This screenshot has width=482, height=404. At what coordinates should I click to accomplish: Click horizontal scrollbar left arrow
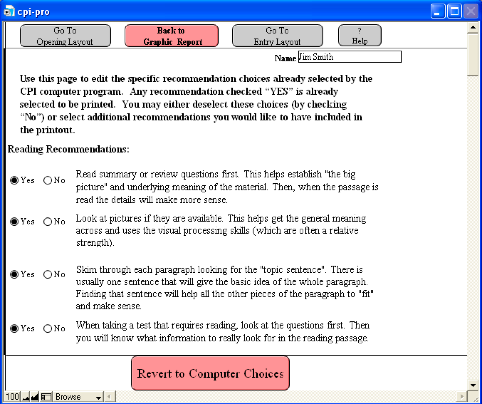tap(109, 397)
